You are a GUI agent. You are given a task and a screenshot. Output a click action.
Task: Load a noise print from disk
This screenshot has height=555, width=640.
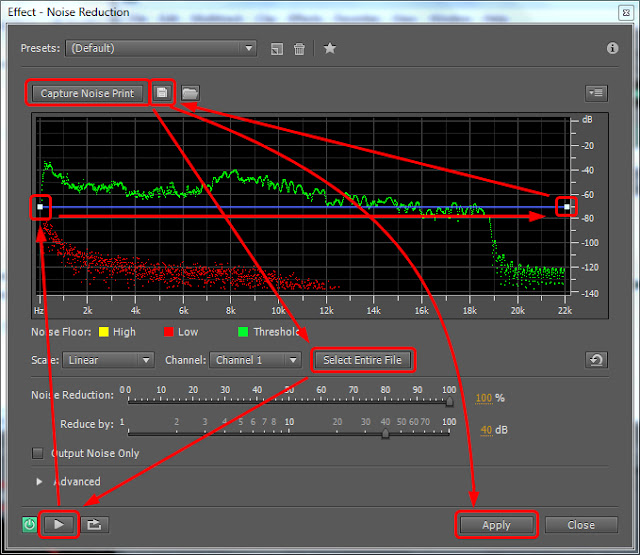pyautogui.click(x=190, y=93)
